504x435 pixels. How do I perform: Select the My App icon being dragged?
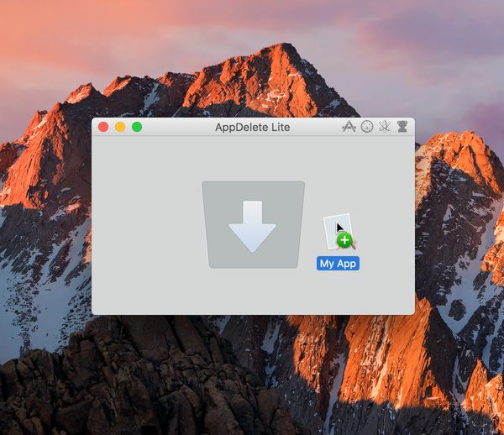coord(339,232)
